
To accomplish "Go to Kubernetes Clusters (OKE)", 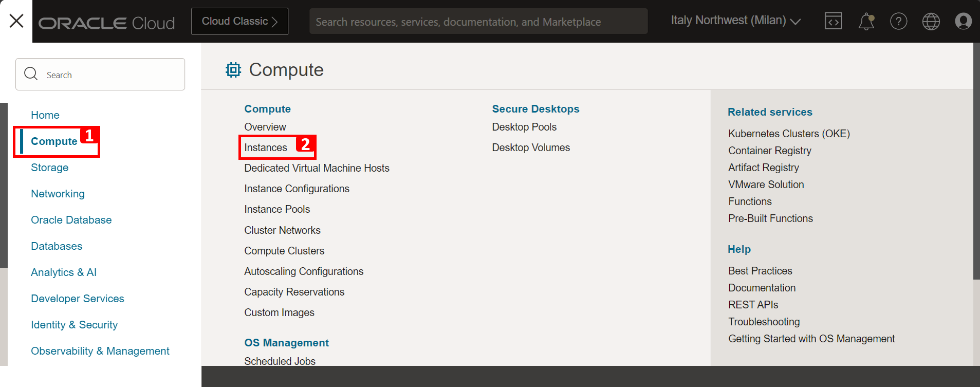I will pos(789,134).
